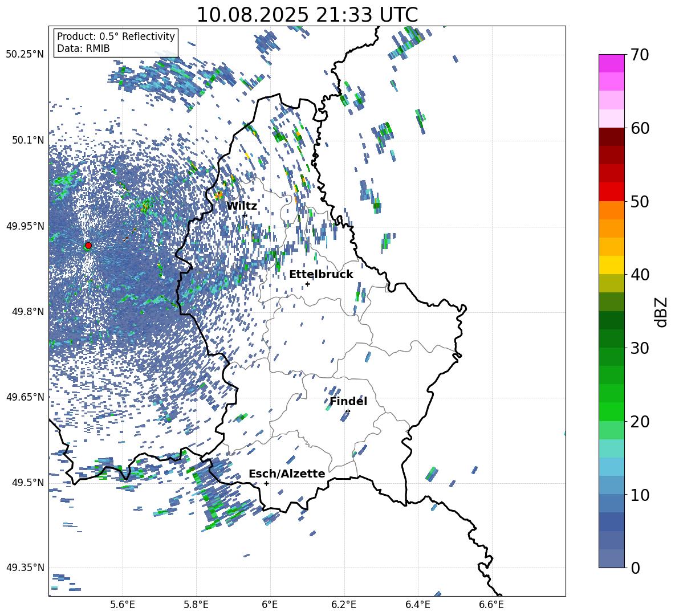Click the Wiltz city label

coord(242,206)
